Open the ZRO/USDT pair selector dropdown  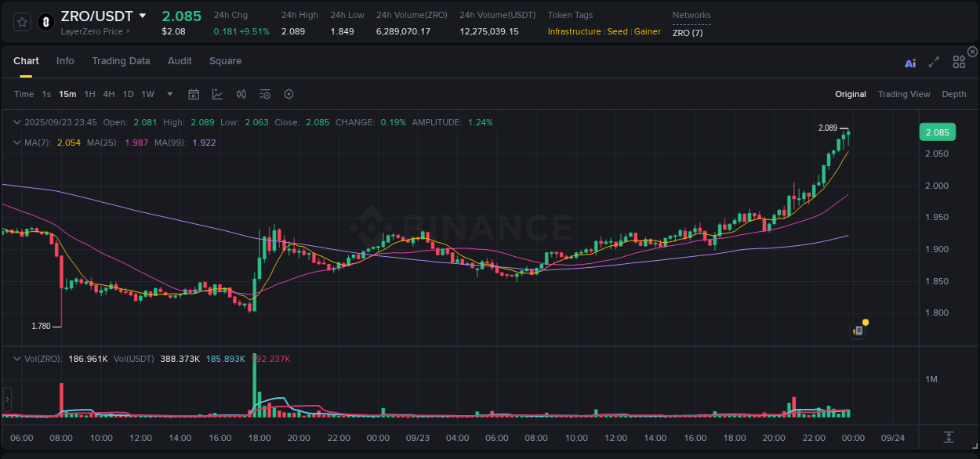point(142,15)
